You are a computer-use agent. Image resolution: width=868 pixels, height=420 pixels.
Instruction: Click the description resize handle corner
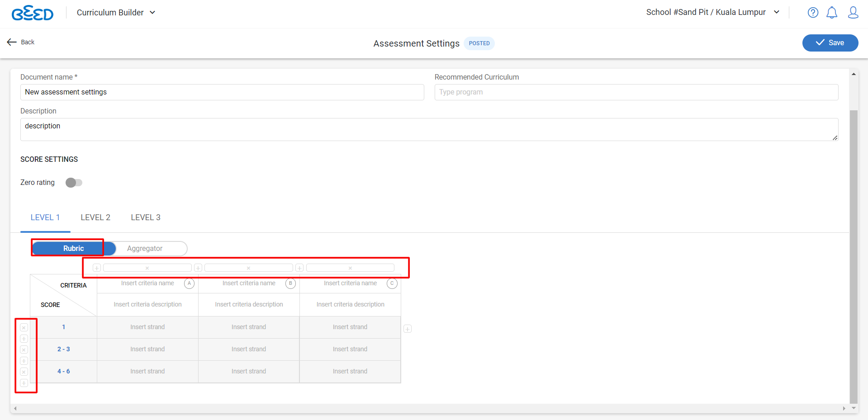point(835,137)
